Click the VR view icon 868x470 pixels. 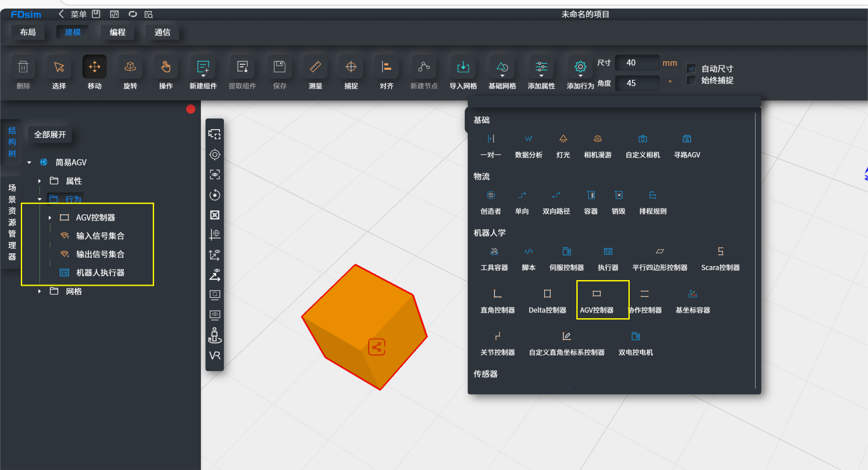point(214,356)
